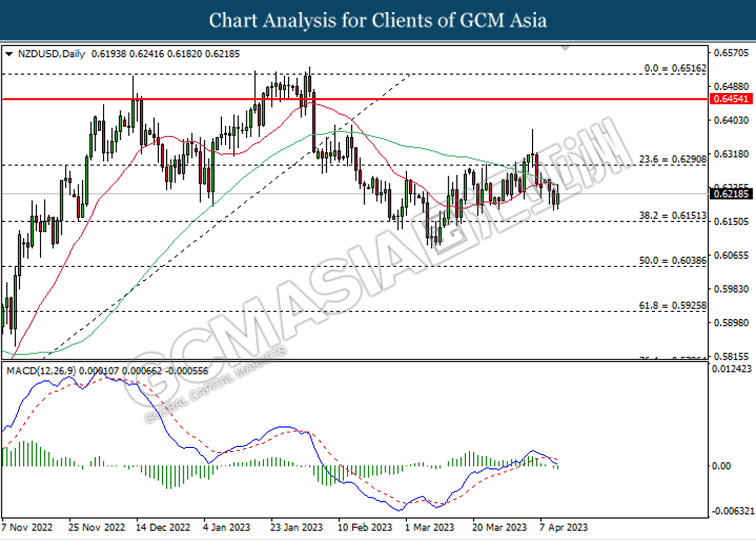Click the MACD axis value -0.006321
This screenshot has height=540, width=756.
(733, 511)
